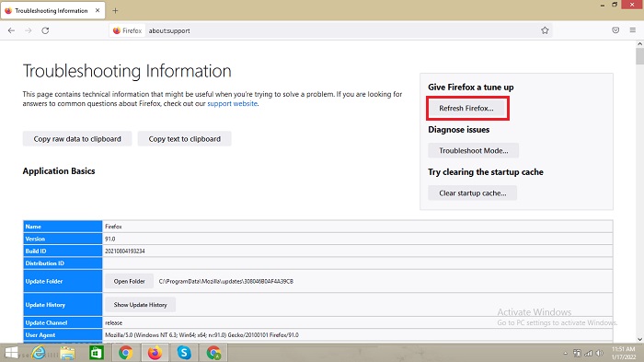Click Clear startup cache button
The width and height of the screenshot is (644, 362).
tap(472, 193)
